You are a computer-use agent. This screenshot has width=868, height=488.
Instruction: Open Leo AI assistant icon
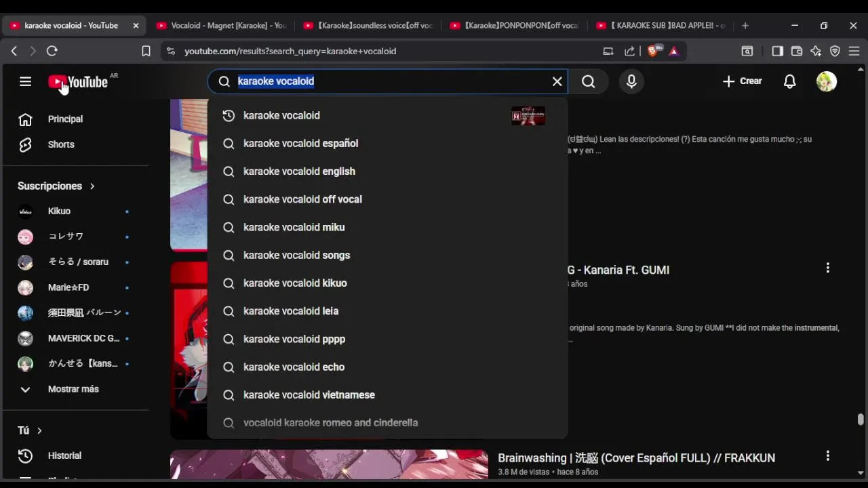click(x=816, y=51)
